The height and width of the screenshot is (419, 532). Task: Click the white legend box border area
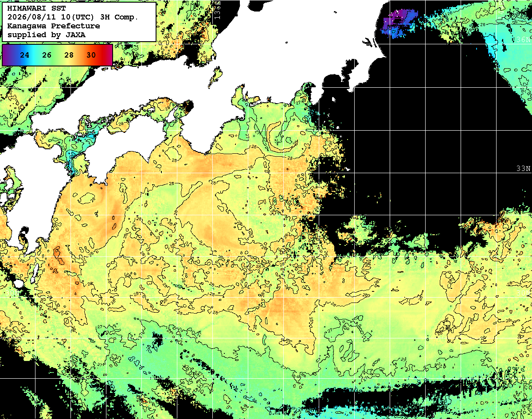[79, 22]
